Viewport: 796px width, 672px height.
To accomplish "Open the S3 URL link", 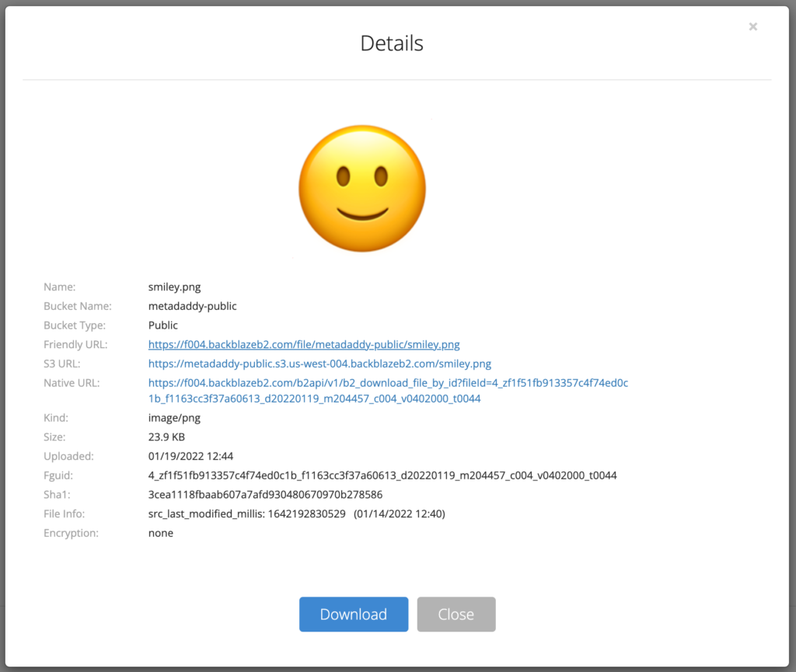I will click(319, 363).
